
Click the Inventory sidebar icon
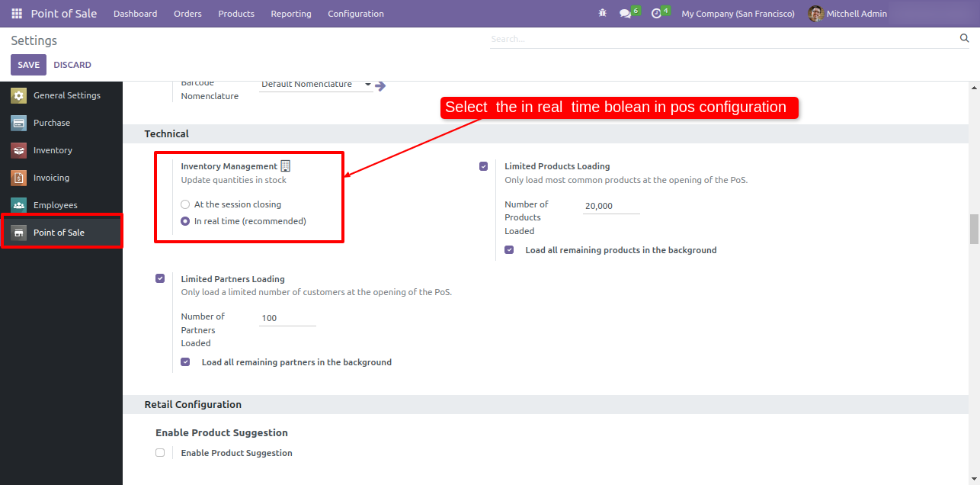18,150
